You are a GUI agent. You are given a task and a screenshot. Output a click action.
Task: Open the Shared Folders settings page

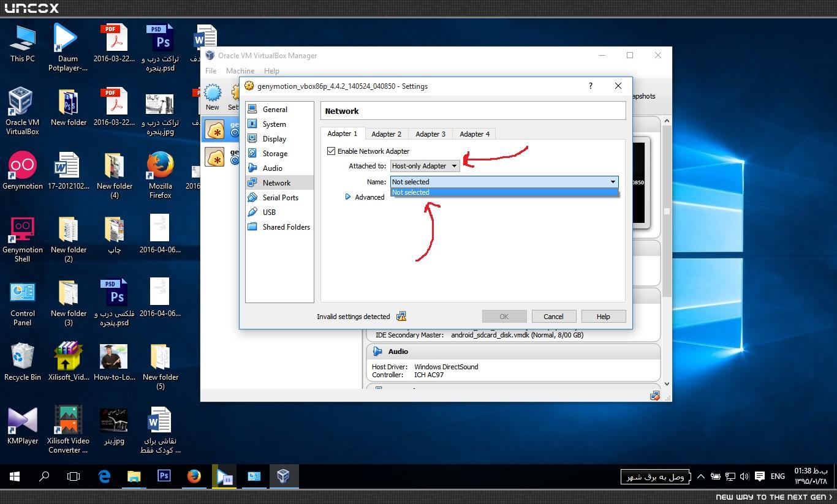coord(279,227)
